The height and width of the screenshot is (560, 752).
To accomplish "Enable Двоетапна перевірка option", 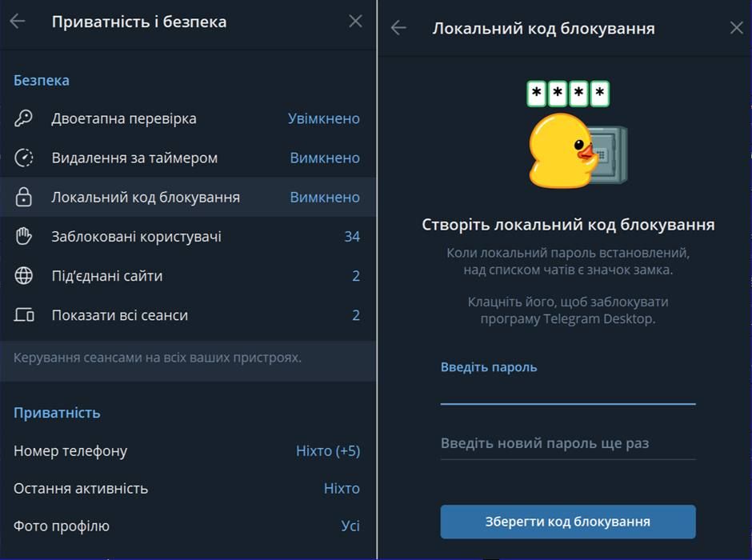I will pyautogui.click(x=184, y=118).
